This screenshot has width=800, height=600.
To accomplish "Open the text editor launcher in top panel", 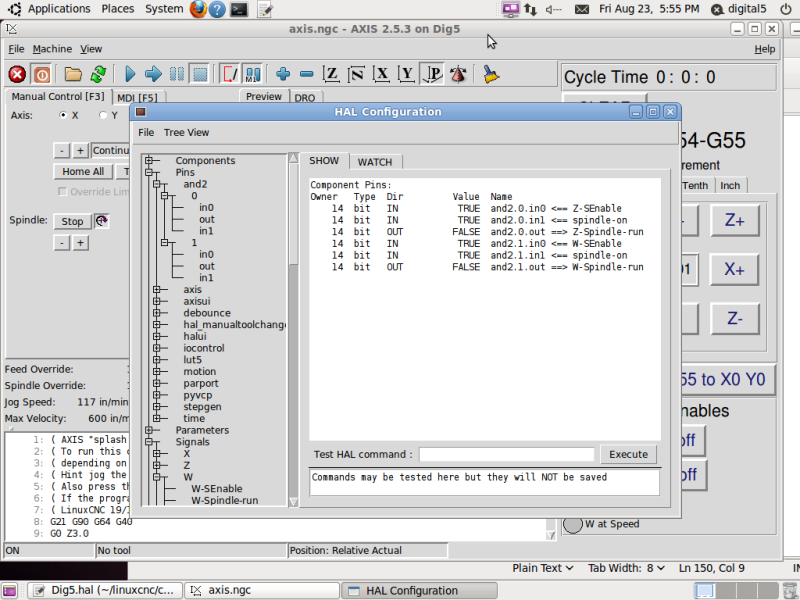I will point(265,9).
